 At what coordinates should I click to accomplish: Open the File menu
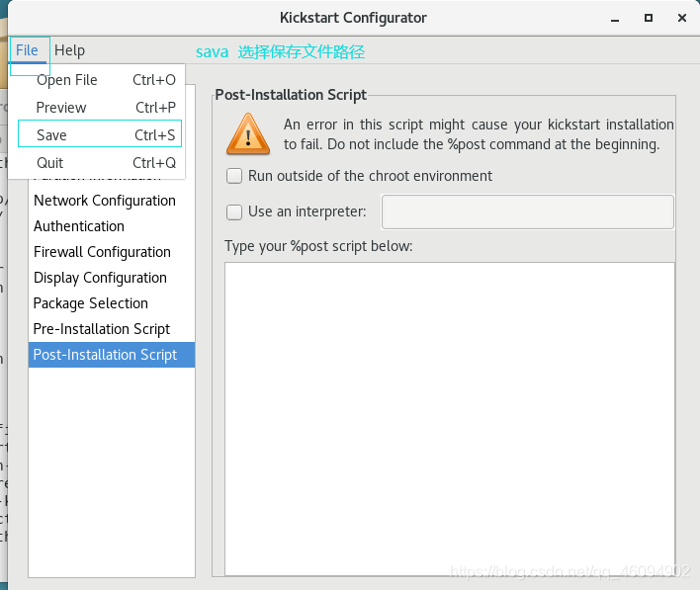[28, 50]
